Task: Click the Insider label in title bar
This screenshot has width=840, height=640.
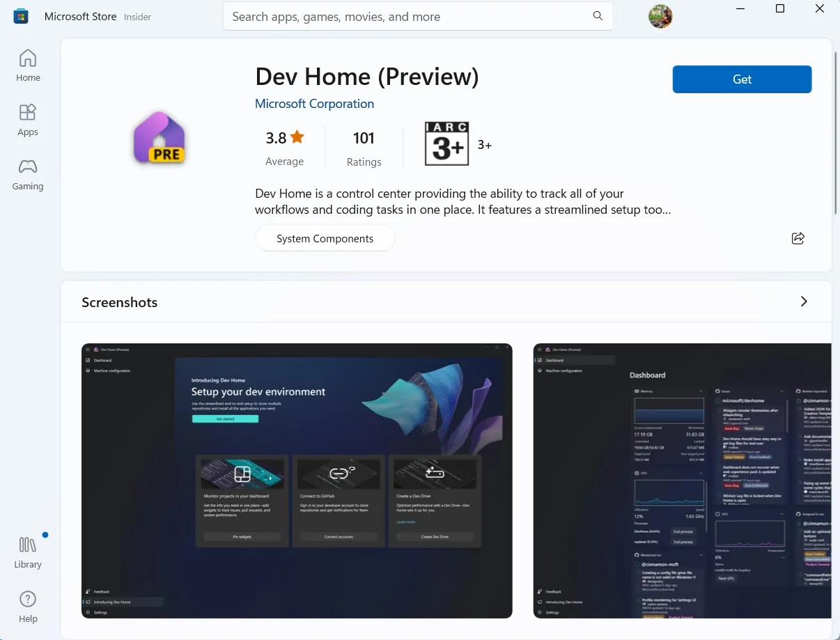Action: pyautogui.click(x=137, y=17)
